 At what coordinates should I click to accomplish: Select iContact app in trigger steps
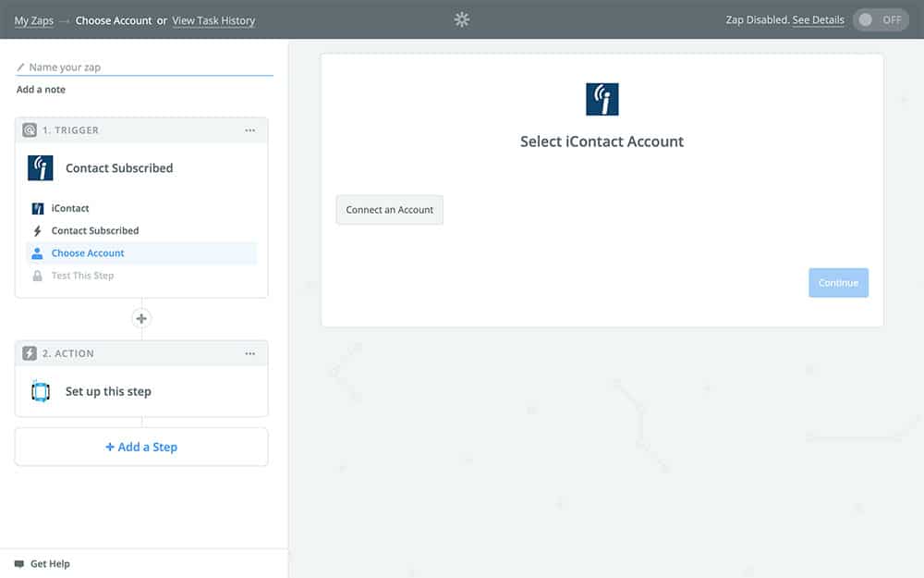tap(70, 208)
